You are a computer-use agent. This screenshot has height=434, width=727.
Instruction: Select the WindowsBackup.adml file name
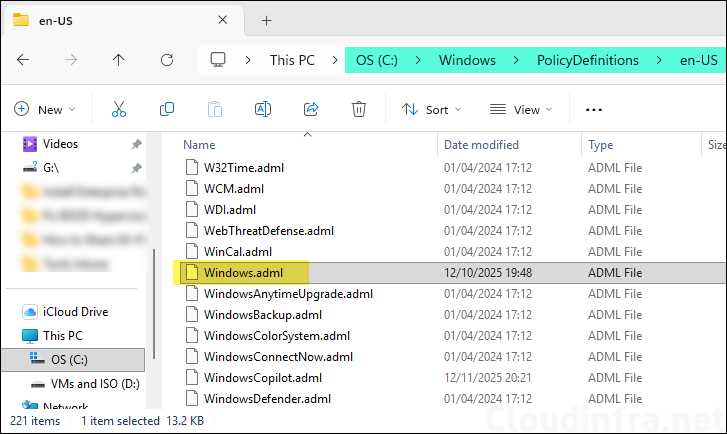263,314
